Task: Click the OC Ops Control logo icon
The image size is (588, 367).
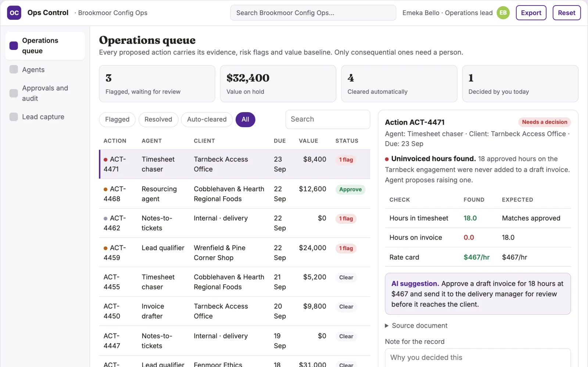Action: pyautogui.click(x=14, y=13)
